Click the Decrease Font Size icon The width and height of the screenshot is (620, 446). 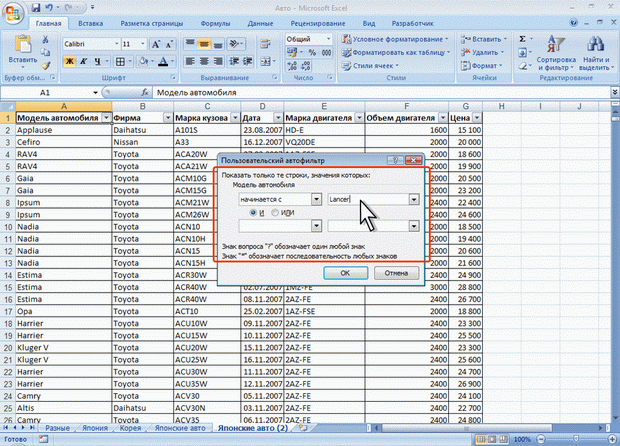pos(170,44)
